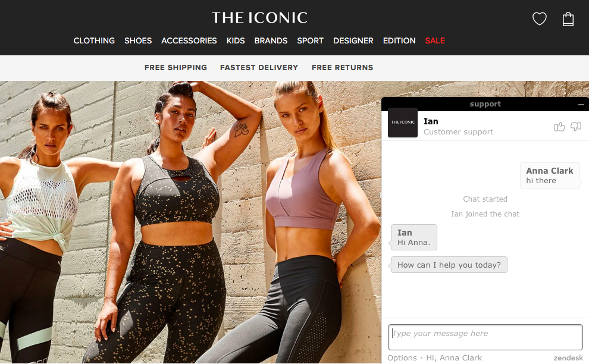Rate the chat with thumbs down
The image size is (589, 364).
pyautogui.click(x=576, y=127)
